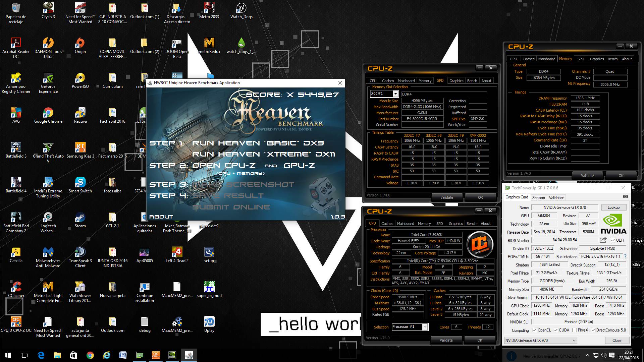Click GPU-Z BIOS share icon

pyautogui.click(x=603, y=240)
